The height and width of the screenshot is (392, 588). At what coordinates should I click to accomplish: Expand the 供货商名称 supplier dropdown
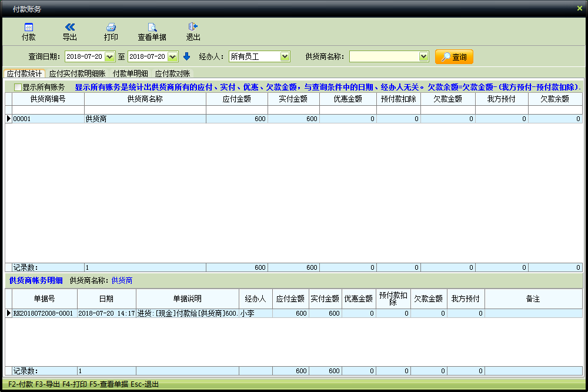pyautogui.click(x=423, y=57)
